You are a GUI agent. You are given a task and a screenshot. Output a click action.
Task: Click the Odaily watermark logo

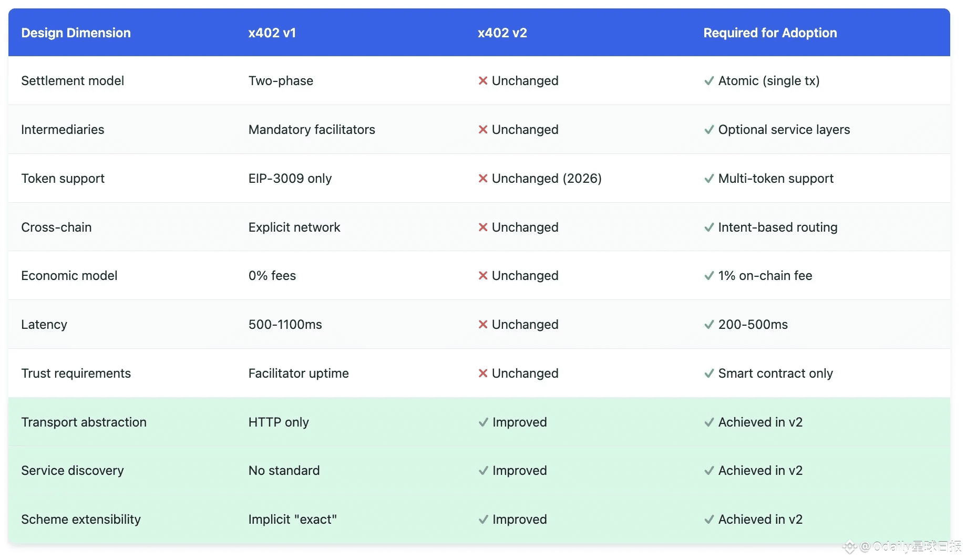point(849,547)
